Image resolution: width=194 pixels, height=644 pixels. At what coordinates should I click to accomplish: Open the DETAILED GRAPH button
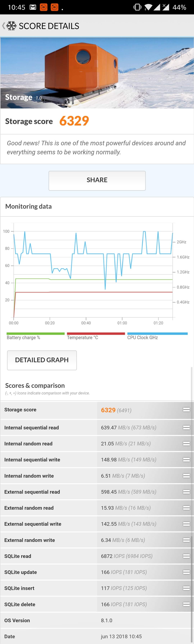tap(42, 360)
